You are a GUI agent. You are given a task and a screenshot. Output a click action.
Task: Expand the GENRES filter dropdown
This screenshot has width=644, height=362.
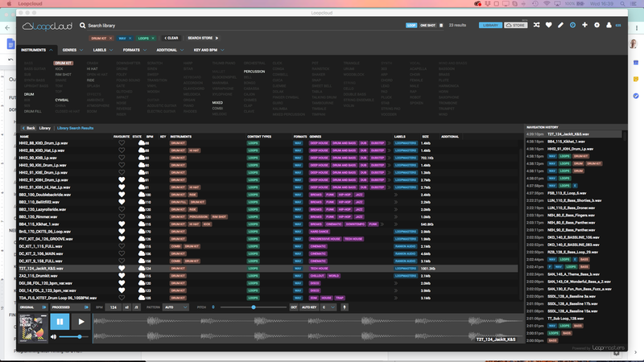click(72, 50)
